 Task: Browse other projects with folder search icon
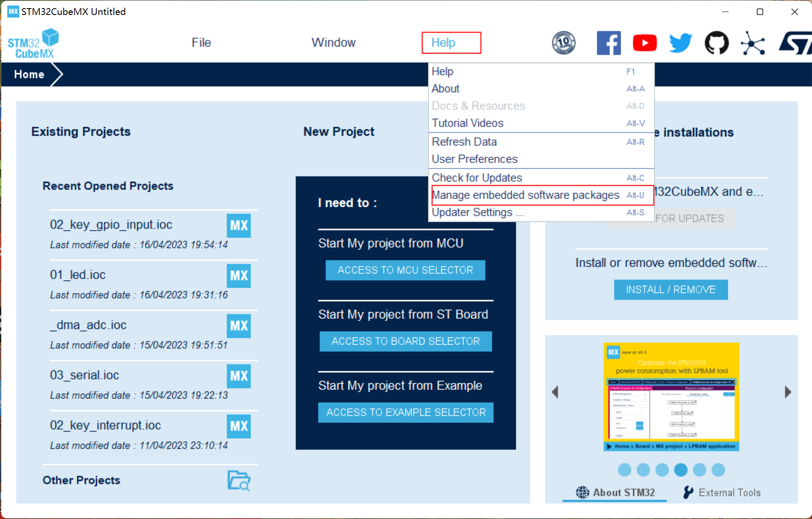pyautogui.click(x=238, y=480)
